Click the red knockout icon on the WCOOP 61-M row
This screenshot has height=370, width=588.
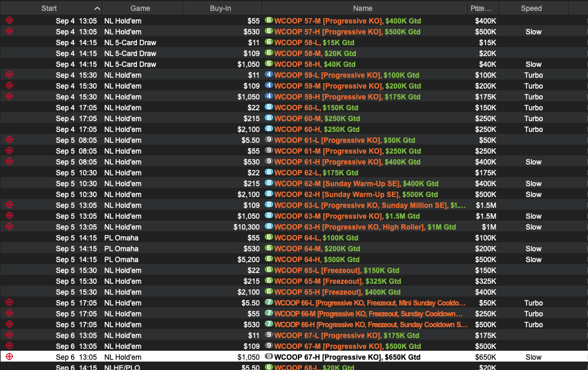click(x=10, y=151)
